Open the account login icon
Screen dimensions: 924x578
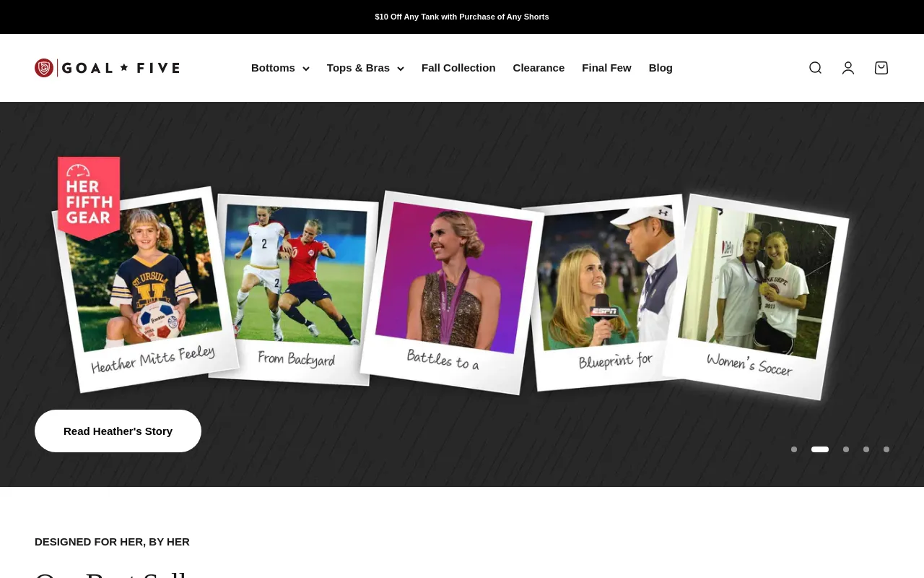coord(848,68)
